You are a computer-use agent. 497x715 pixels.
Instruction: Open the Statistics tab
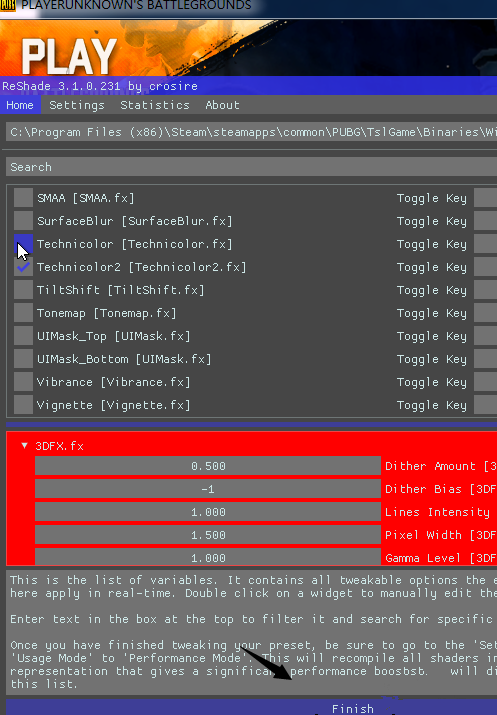(x=155, y=105)
